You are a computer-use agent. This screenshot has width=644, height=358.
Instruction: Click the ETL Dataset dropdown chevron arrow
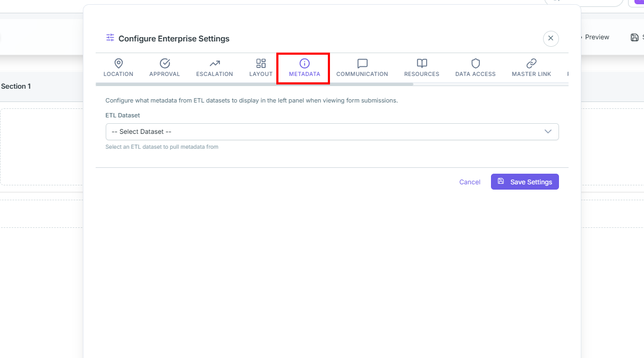pos(548,132)
